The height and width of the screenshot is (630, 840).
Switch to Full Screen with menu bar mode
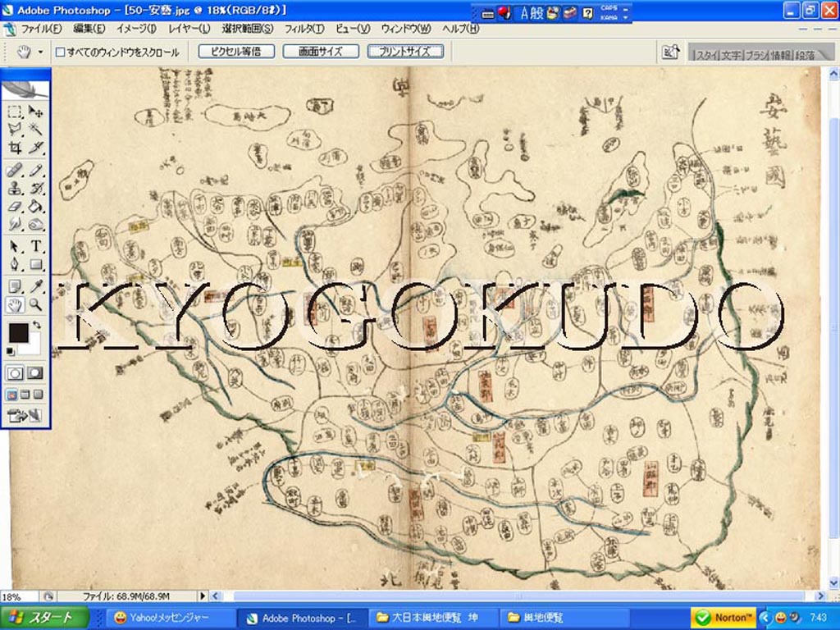click(25, 395)
